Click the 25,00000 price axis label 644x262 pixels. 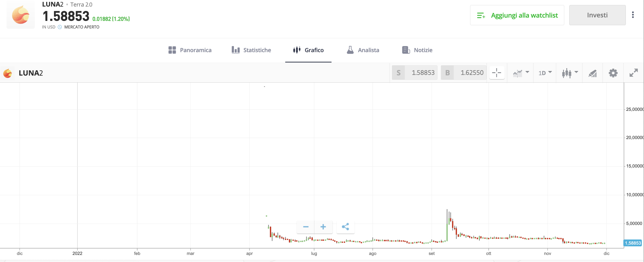point(635,109)
